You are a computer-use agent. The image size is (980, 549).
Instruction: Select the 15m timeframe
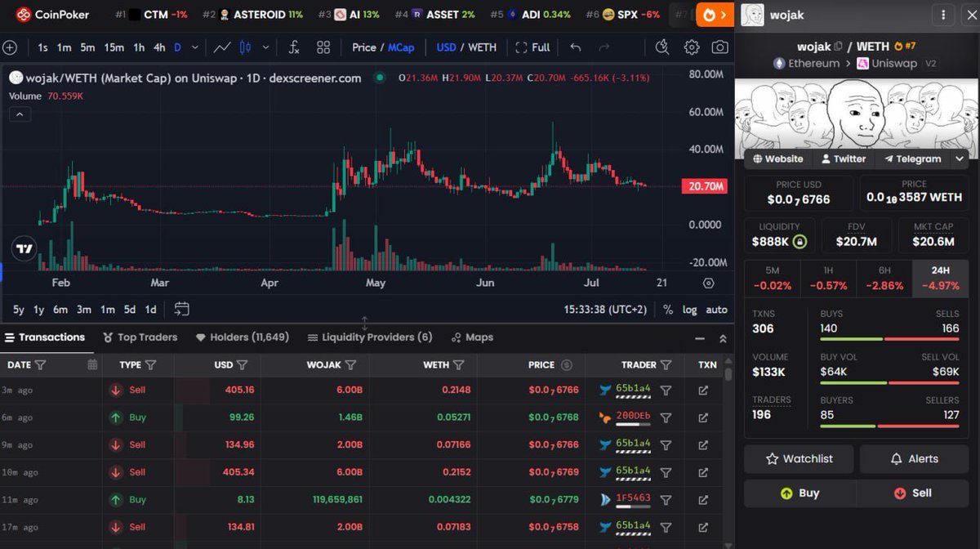[114, 47]
